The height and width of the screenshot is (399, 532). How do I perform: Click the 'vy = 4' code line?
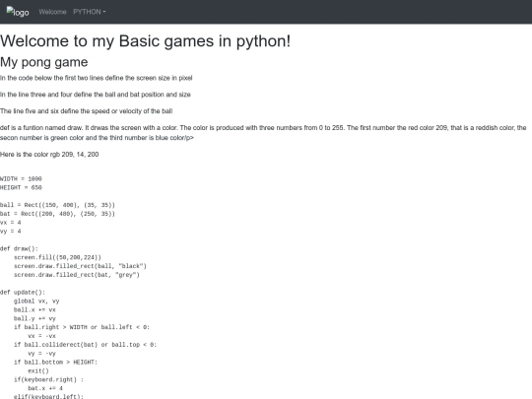11,232
